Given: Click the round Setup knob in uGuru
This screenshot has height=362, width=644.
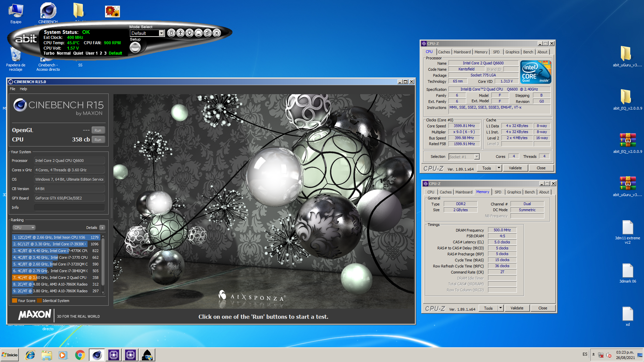Looking at the screenshot, I should [135, 48].
